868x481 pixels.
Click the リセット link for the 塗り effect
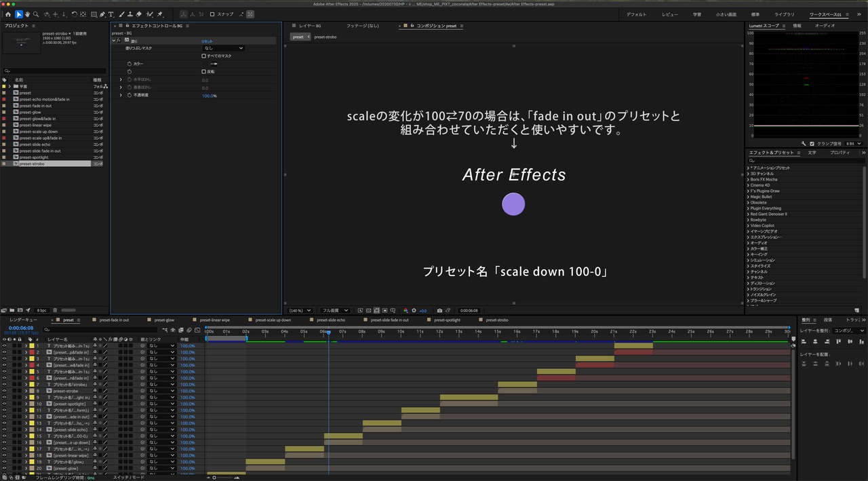pos(207,41)
